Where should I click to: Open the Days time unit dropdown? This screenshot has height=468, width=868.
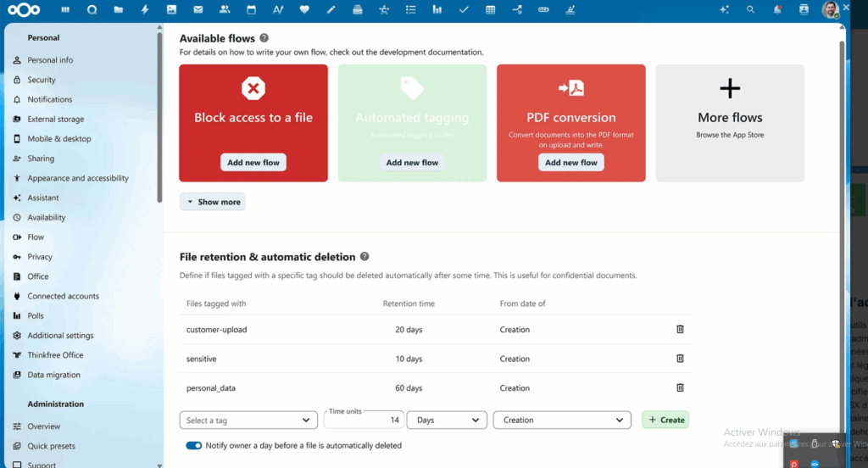tap(447, 420)
